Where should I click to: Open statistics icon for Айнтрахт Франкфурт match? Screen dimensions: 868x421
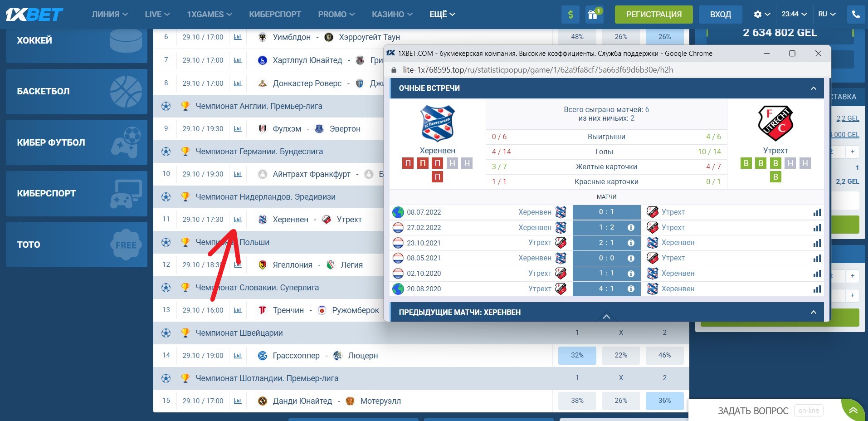(x=238, y=174)
